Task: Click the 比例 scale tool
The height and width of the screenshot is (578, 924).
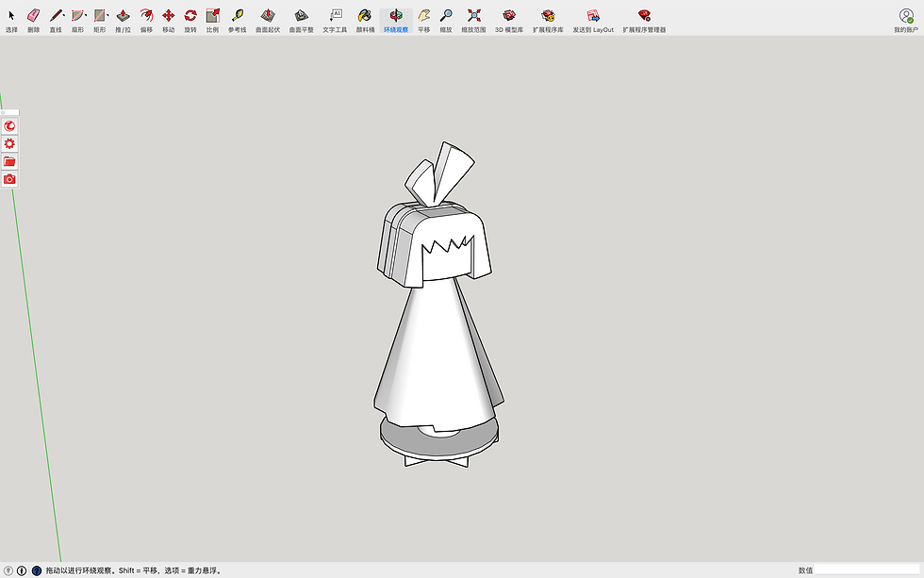Action: coord(212,16)
